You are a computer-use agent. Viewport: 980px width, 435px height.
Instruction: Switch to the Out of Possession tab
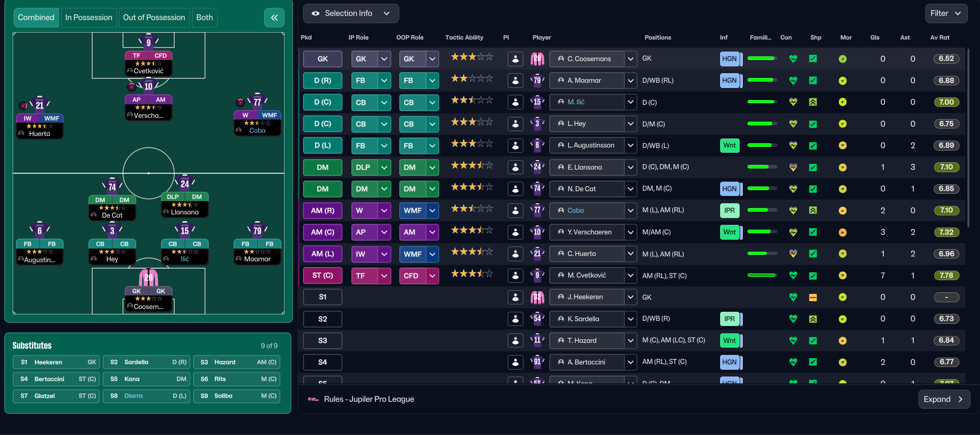click(x=154, y=17)
